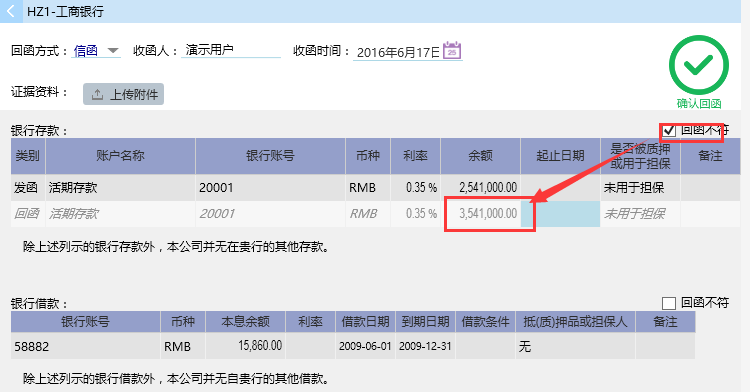
Task: Check 回函不符 for the bank loans section
Action: [669, 303]
